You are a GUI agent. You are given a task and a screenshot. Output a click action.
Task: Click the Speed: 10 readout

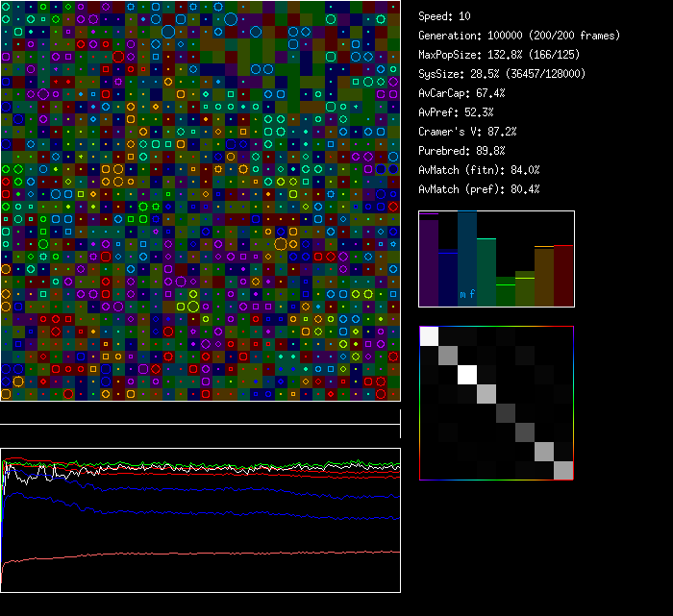[445, 16]
